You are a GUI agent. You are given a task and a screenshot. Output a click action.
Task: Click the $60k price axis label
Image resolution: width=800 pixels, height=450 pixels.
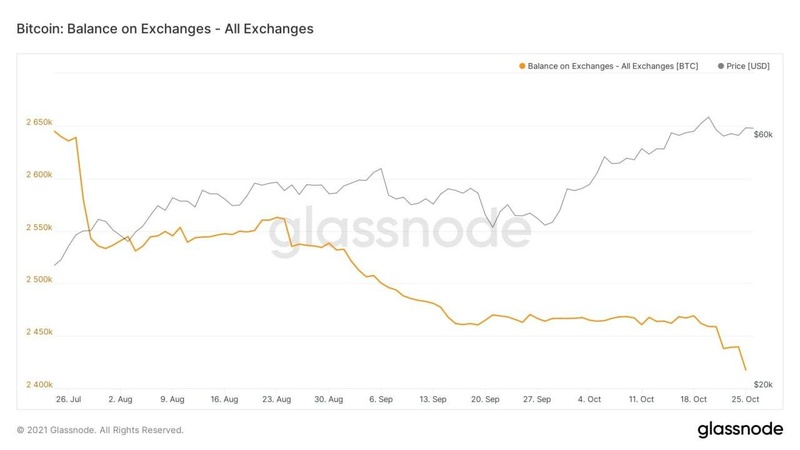tap(765, 134)
